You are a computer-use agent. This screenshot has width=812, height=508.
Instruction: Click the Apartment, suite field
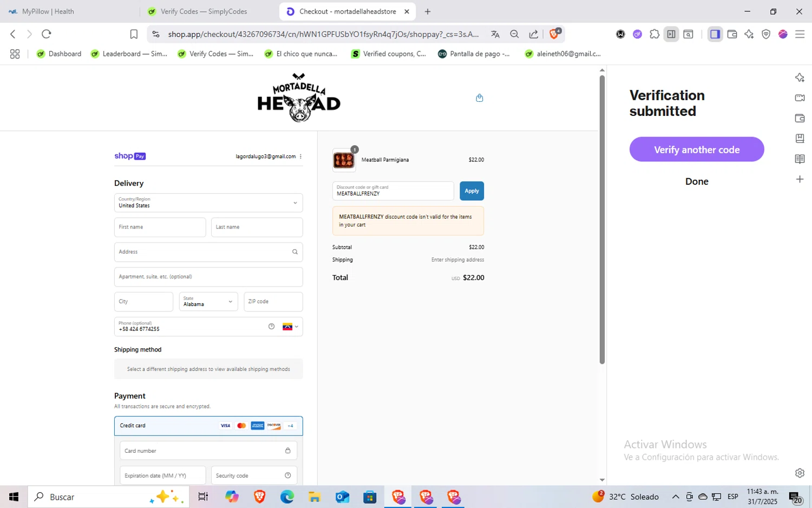(208, 277)
